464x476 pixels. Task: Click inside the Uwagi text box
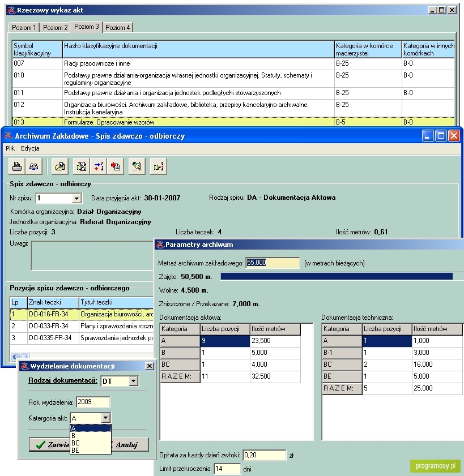click(x=92, y=256)
